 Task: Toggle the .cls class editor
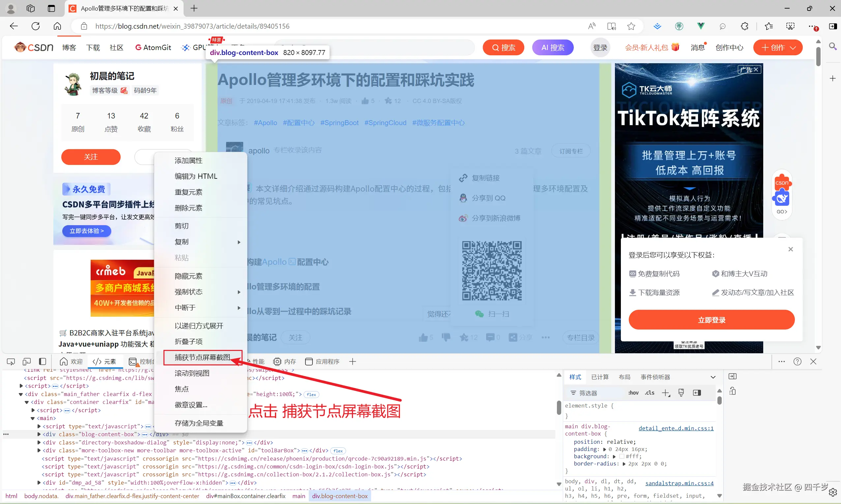(650, 393)
